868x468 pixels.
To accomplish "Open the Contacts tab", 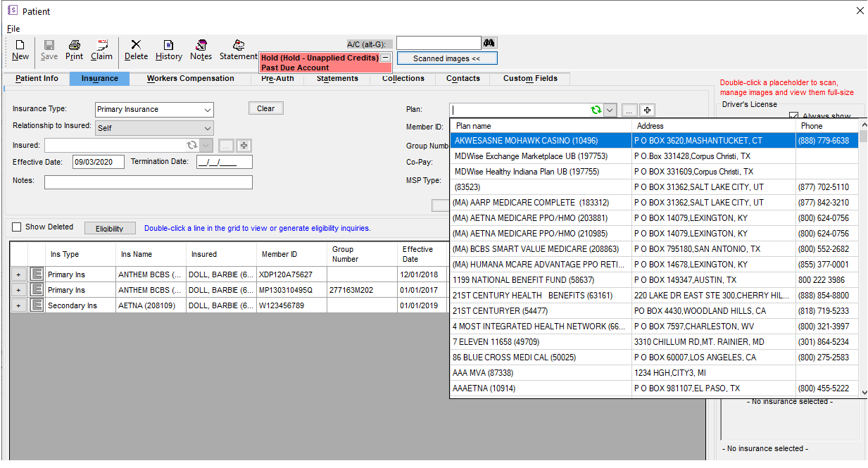I will (x=463, y=79).
